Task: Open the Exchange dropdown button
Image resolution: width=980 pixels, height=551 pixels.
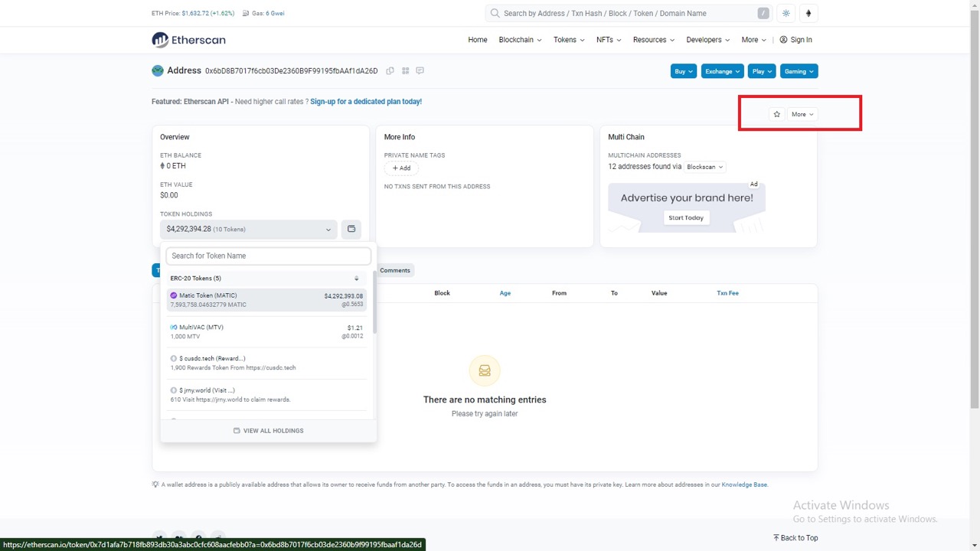Action: click(x=723, y=71)
